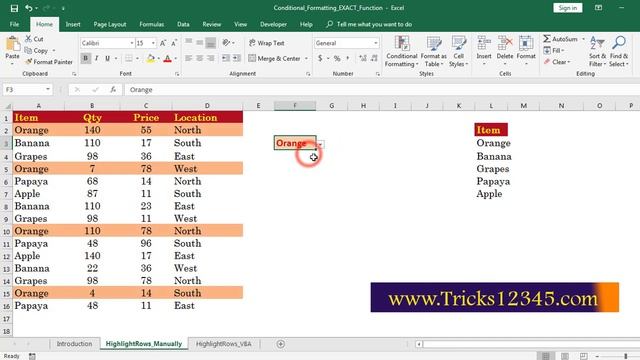Viewport: 640px width, 360px height.
Task: Toggle Wrap Text
Action: (267, 43)
